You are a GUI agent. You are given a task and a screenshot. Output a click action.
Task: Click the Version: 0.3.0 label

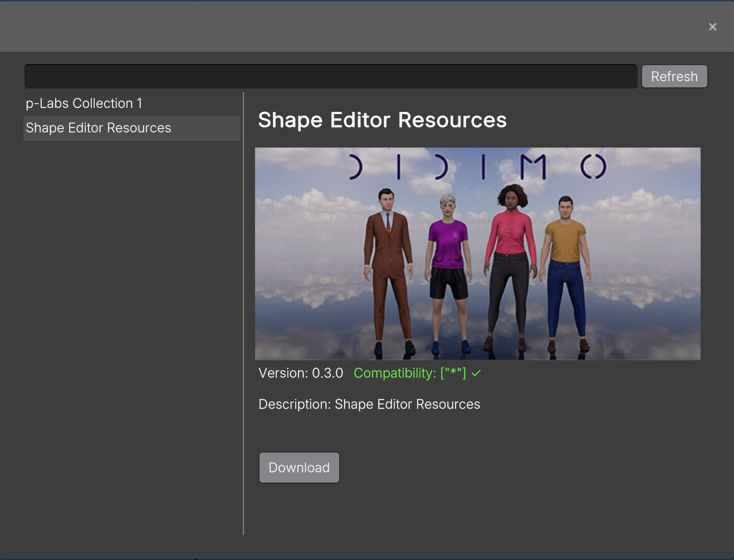tap(301, 373)
